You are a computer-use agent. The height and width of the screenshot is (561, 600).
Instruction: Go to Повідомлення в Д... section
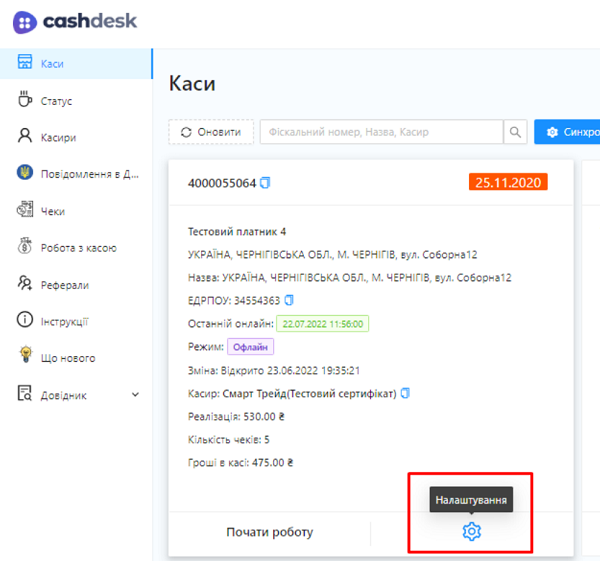[89, 173]
